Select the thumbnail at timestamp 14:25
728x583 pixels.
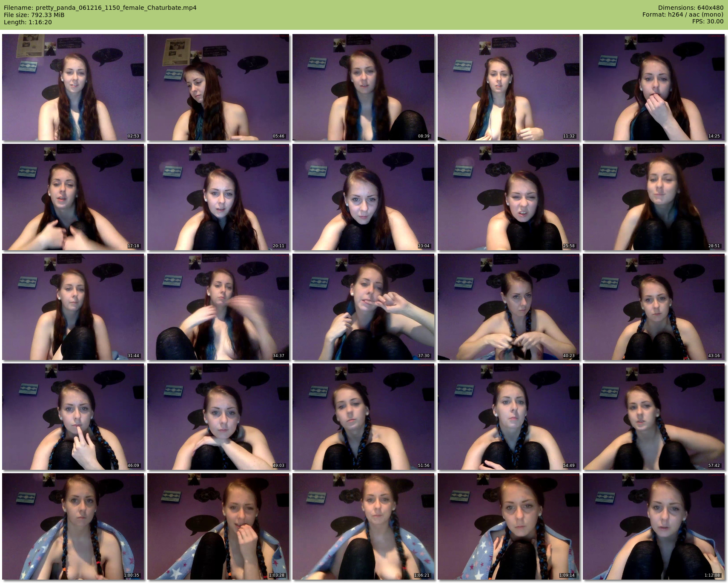(654, 87)
